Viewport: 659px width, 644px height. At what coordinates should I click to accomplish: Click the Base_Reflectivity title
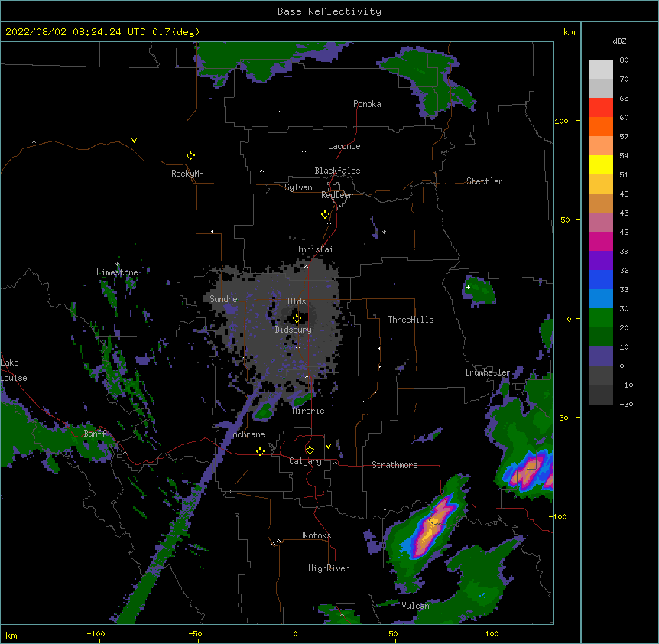[x=329, y=11]
